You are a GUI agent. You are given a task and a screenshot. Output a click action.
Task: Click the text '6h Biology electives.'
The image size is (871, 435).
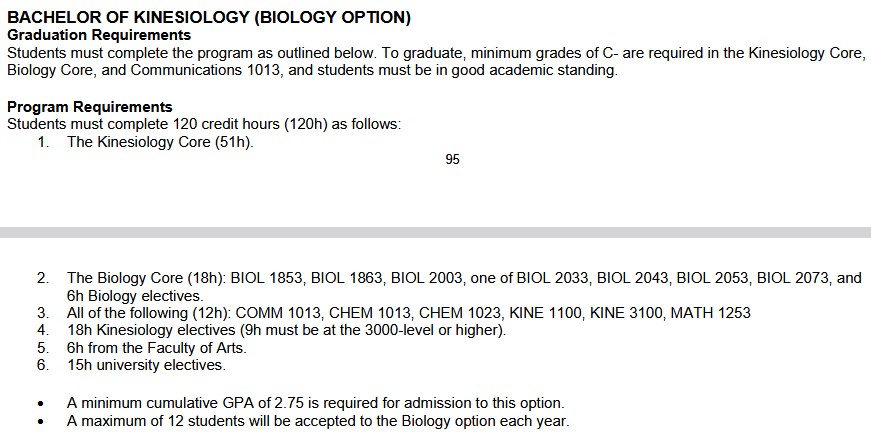click(135, 296)
